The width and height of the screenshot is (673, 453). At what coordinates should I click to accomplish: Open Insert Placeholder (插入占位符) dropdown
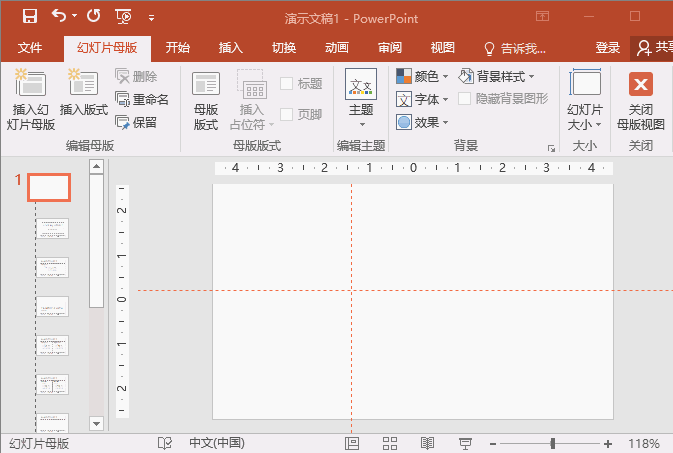tap(252, 101)
